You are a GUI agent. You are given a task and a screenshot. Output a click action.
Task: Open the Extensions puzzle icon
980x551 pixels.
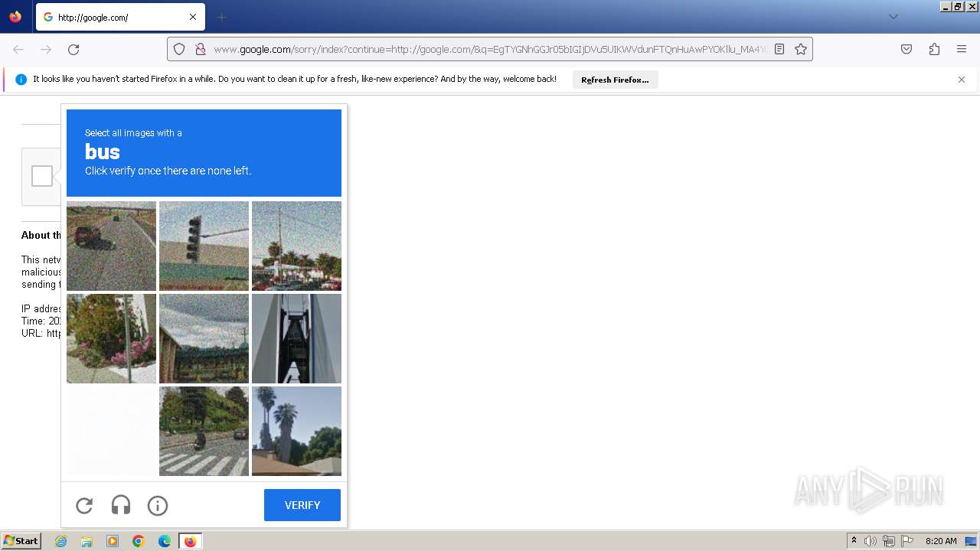pyautogui.click(x=934, y=49)
